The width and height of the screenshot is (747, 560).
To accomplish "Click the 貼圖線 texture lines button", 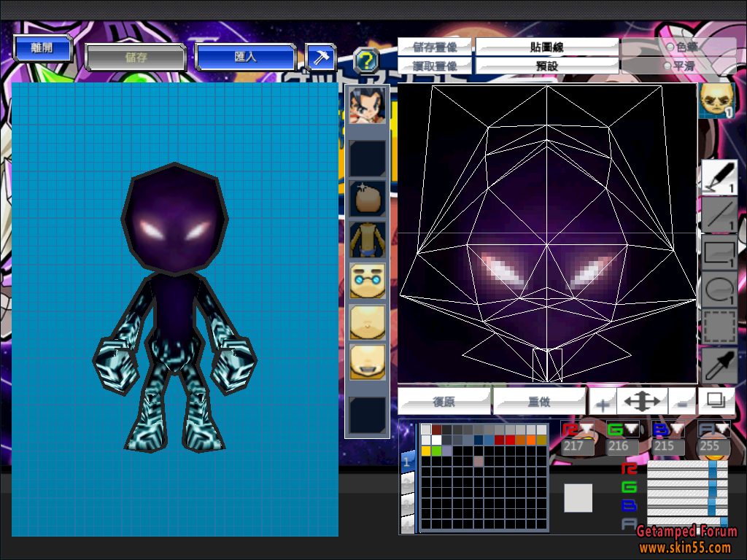I will 547,47.
